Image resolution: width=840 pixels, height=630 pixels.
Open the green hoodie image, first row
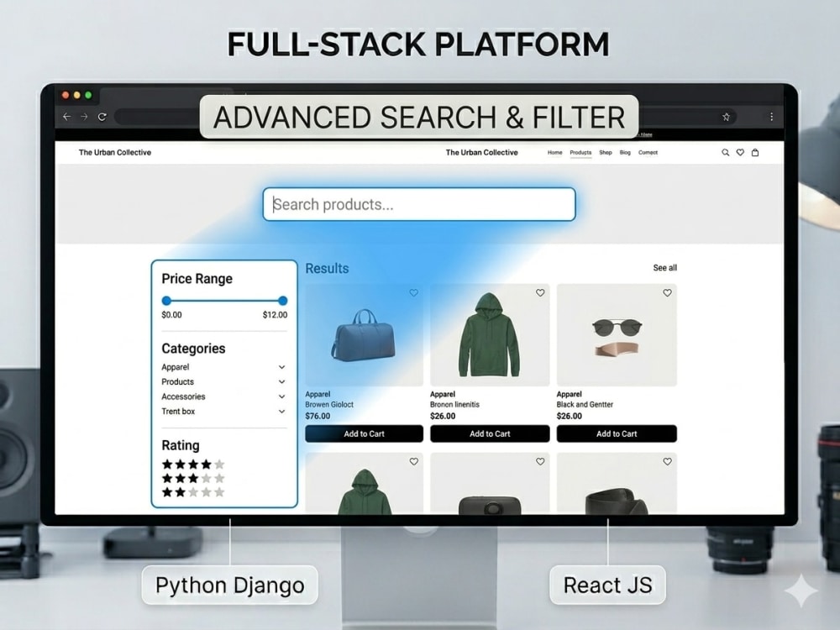click(490, 335)
